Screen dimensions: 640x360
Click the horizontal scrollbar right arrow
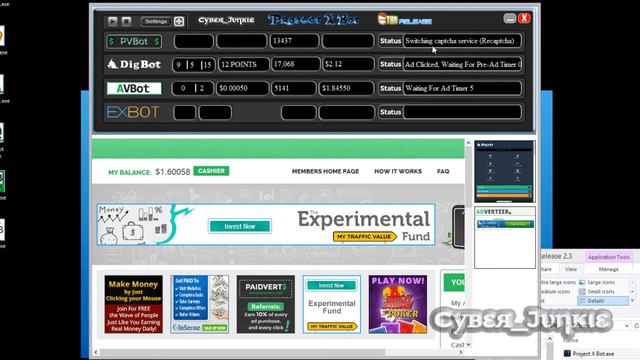pos(461,352)
